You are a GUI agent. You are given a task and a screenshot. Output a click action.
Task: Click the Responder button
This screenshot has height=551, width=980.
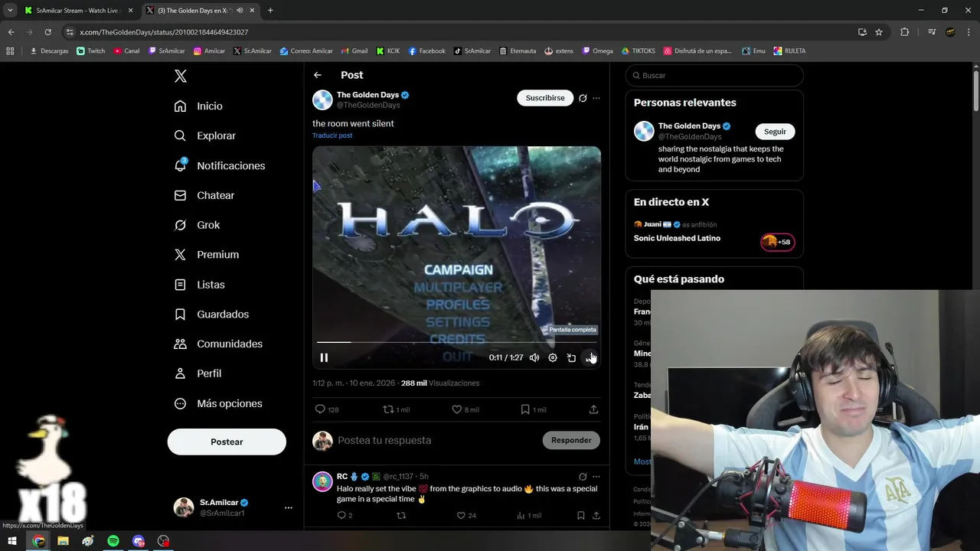(x=571, y=440)
